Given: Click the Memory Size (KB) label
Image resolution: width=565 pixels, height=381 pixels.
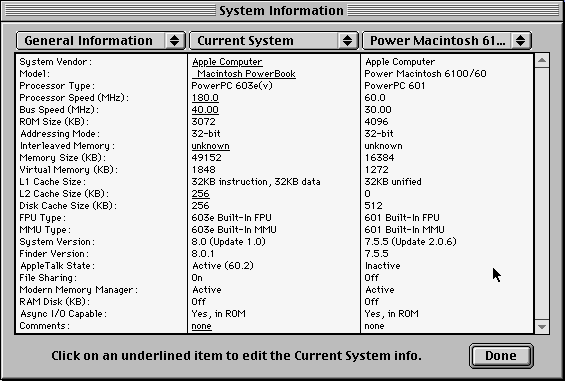Looking at the screenshot, I should pyautogui.click(x=63, y=158).
